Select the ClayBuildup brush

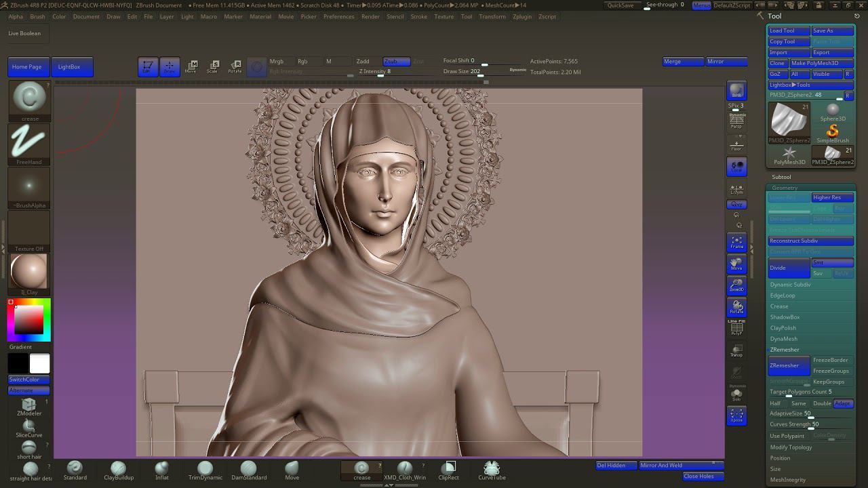pyautogui.click(x=118, y=470)
